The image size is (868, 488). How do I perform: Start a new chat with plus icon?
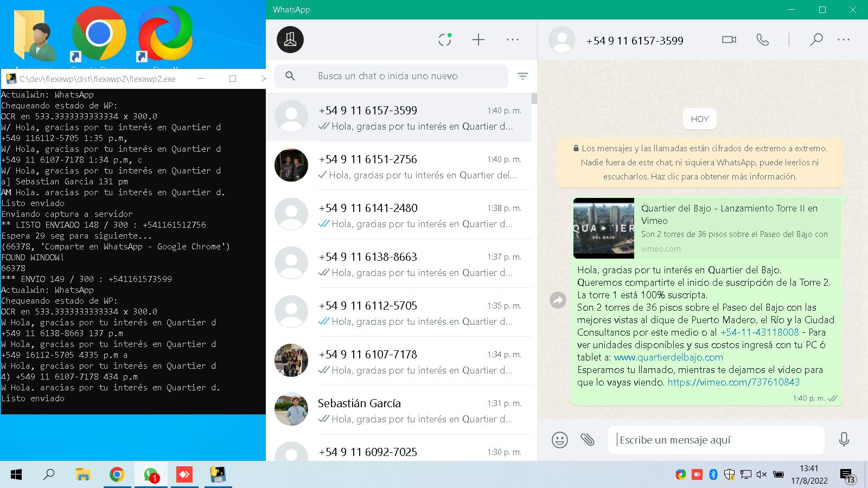478,40
